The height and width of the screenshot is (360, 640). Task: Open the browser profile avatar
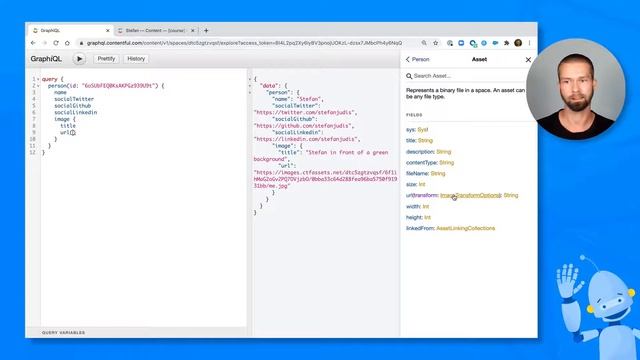518,43
